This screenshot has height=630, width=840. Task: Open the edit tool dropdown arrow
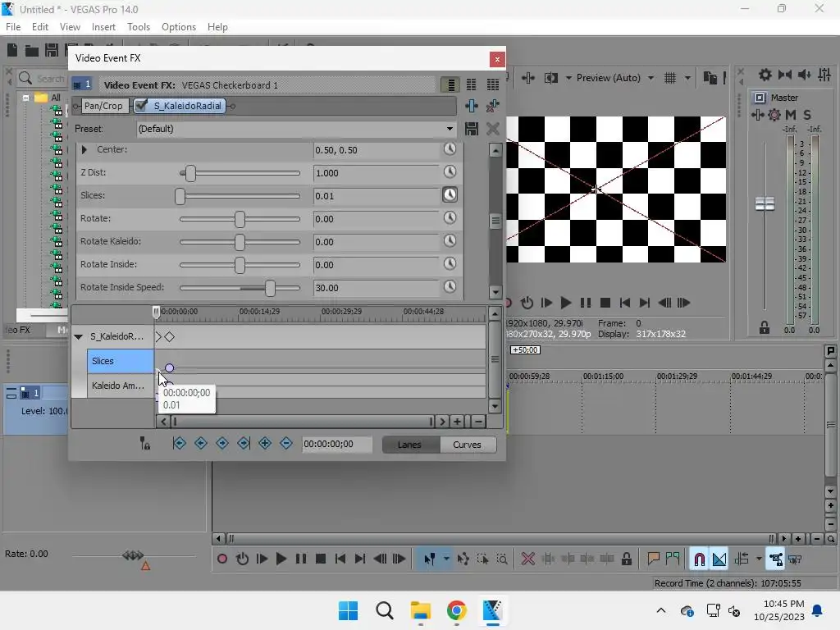point(446,559)
